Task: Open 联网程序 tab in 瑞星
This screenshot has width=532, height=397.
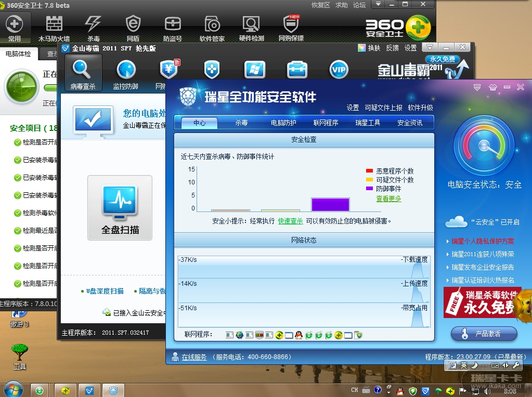Action: (x=326, y=123)
